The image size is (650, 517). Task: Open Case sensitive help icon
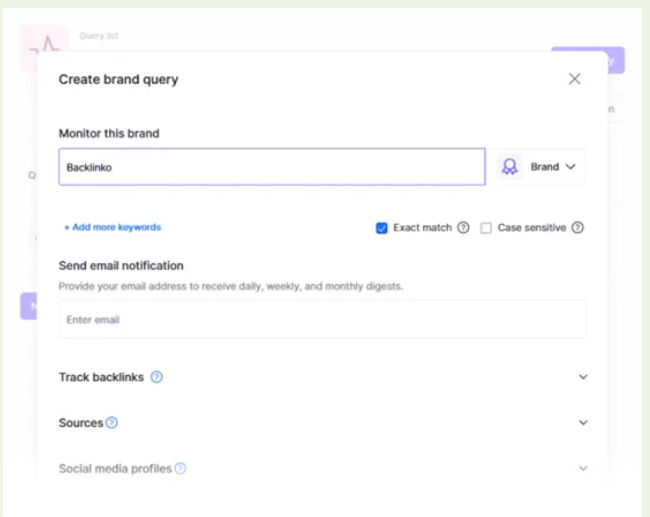point(577,228)
